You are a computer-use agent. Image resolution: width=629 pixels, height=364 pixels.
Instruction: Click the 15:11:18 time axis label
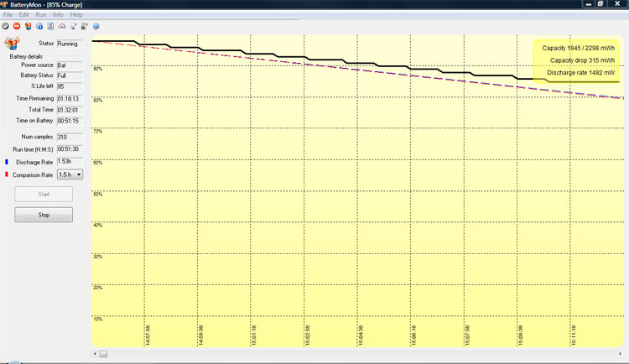point(574,335)
